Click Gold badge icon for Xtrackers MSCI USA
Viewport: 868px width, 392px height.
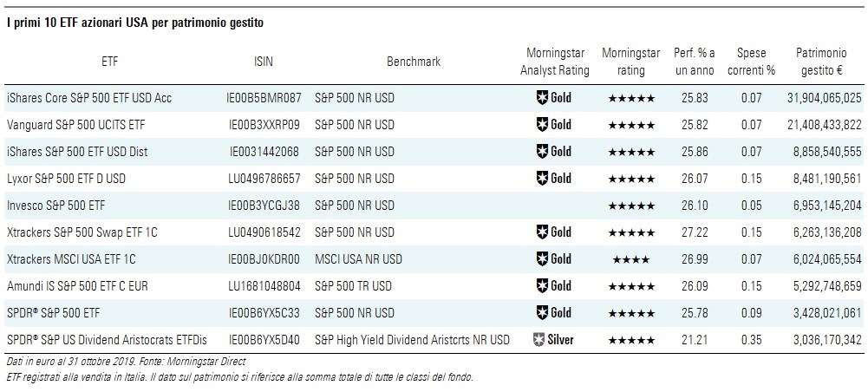(x=542, y=258)
